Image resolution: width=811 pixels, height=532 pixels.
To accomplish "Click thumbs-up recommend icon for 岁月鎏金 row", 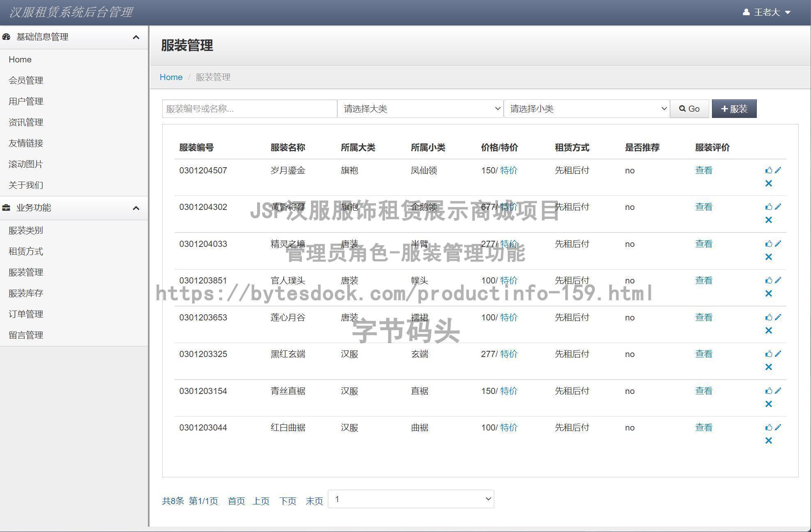I will click(768, 170).
